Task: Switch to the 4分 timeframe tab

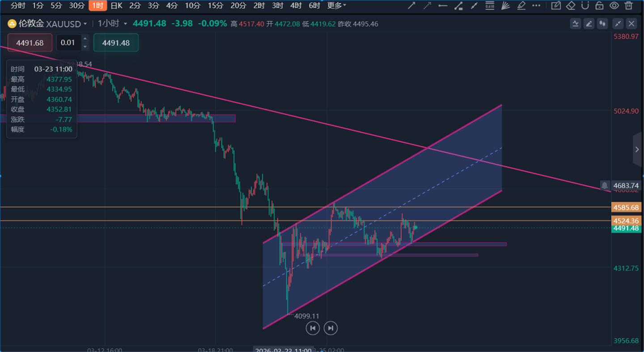Action: point(172,6)
